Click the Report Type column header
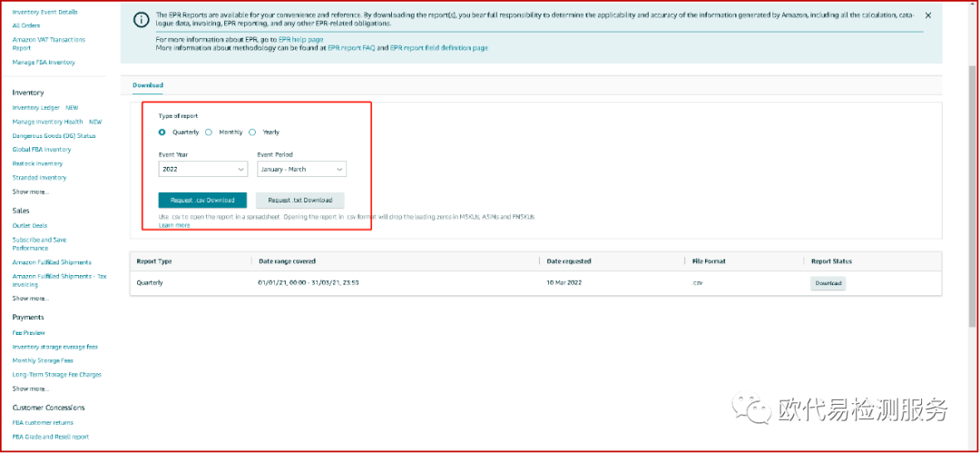Image resolution: width=980 pixels, height=453 pixels. tap(154, 261)
